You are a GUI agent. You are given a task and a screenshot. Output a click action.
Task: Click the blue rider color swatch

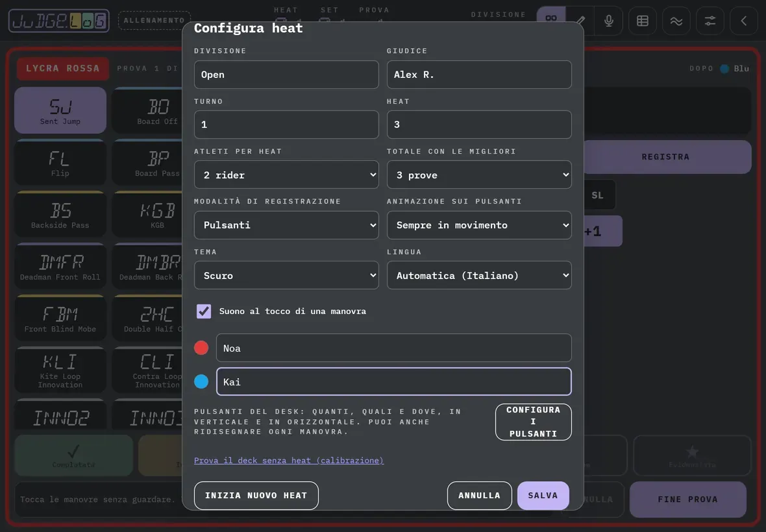(x=201, y=381)
